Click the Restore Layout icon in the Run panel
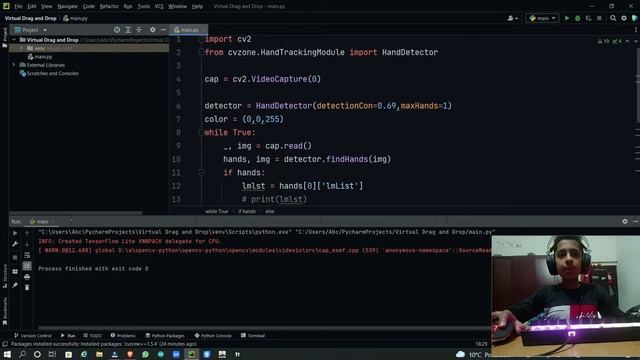Screen dimensions: 640x360 (15, 271)
